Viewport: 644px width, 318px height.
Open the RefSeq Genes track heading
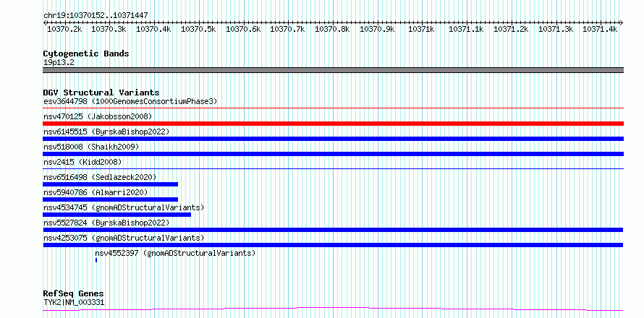pyautogui.click(x=73, y=294)
